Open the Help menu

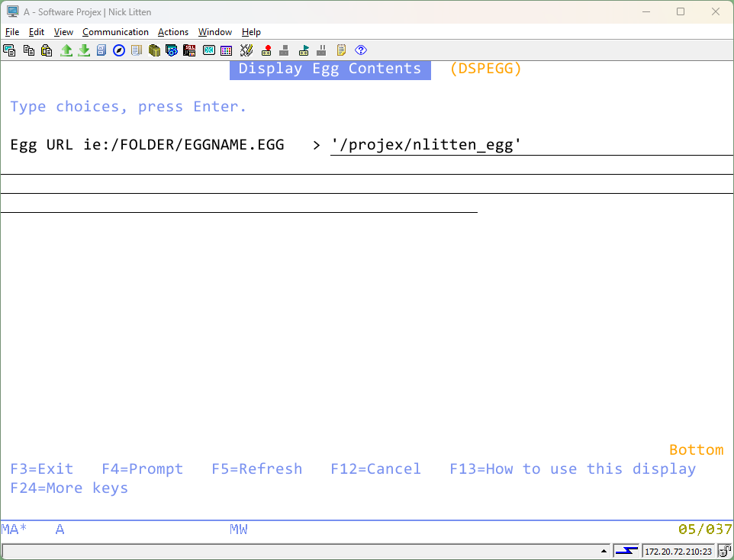point(251,32)
